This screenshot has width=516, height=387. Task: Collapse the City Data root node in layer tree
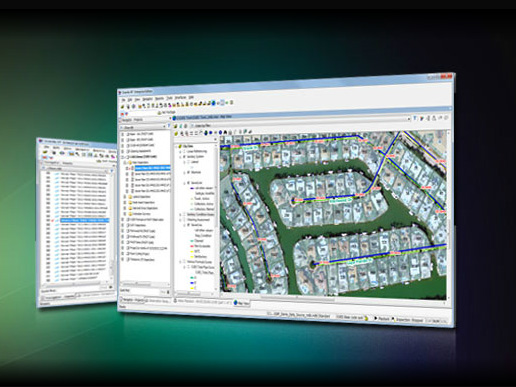tap(176, 146)
